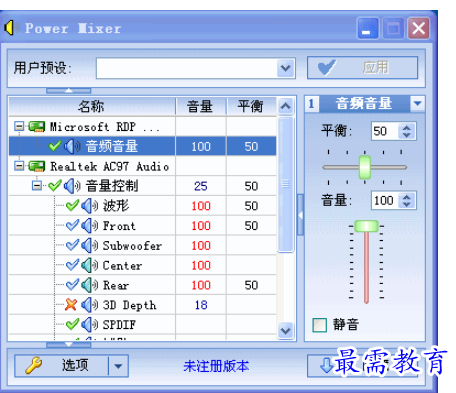Viewport: 456px width, 393px height.
Task: Unmute 3D Depth via red X mark
Action: (71, 304)
